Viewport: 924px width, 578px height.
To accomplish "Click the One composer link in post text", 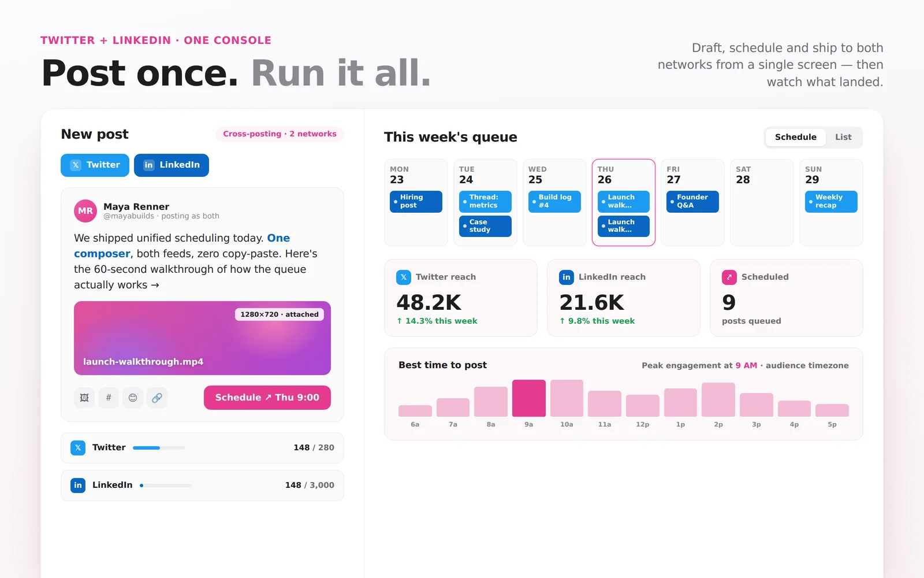I will coord(182,246).
